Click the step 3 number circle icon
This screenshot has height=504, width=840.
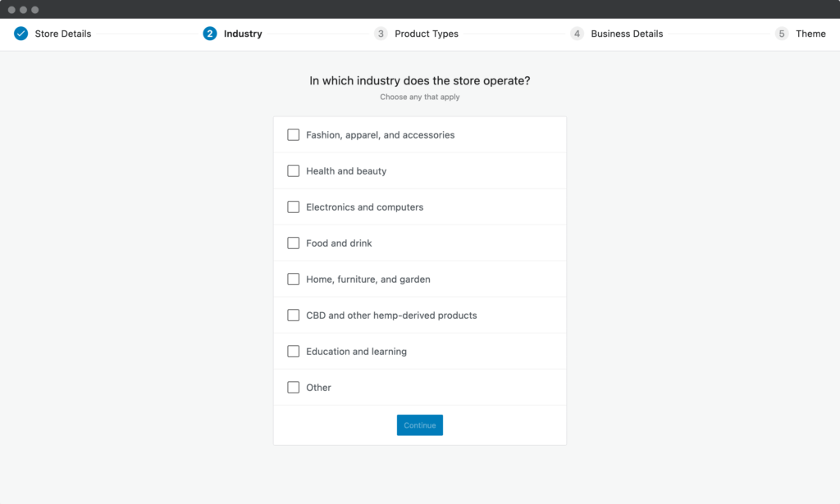point(381,34)
